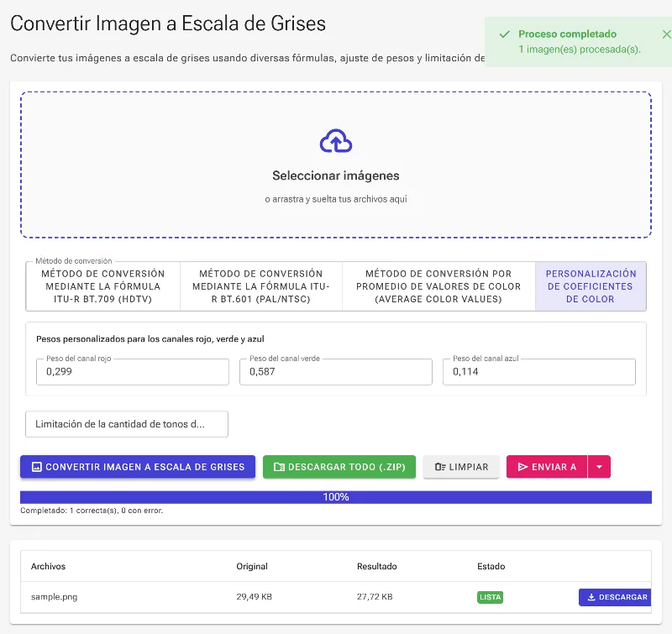Click the green checkmark in the notification

pos(505,34)
